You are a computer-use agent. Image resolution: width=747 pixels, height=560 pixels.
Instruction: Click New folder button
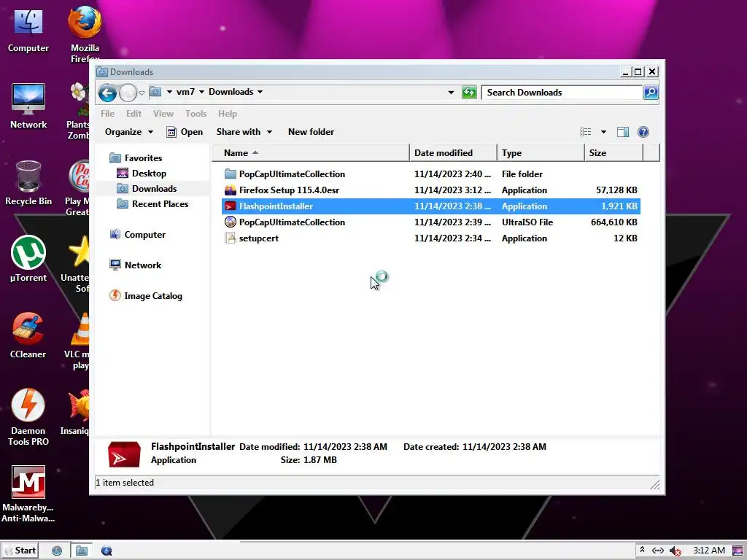(311, 132)
